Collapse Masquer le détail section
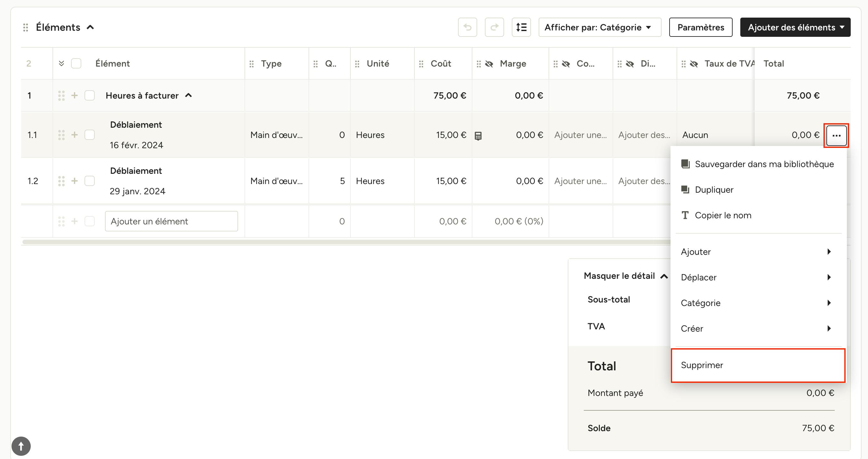This screenshot has width=868, height=459. [x=625, y=276]
